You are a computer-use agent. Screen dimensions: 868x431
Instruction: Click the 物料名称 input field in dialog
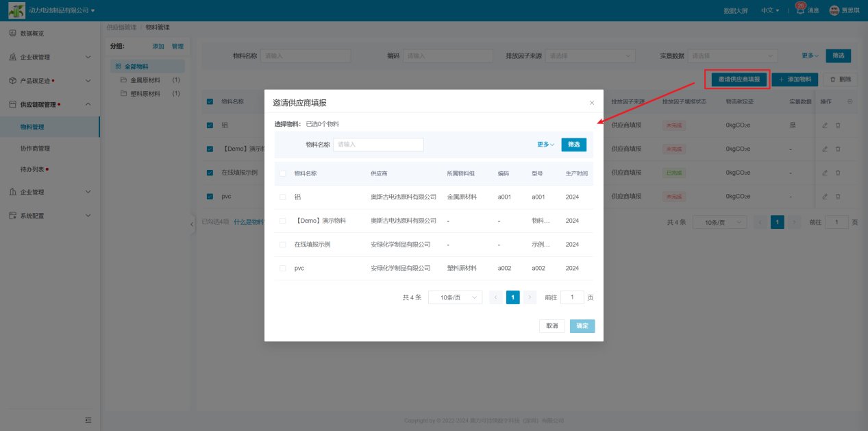(x=378, y=145)
